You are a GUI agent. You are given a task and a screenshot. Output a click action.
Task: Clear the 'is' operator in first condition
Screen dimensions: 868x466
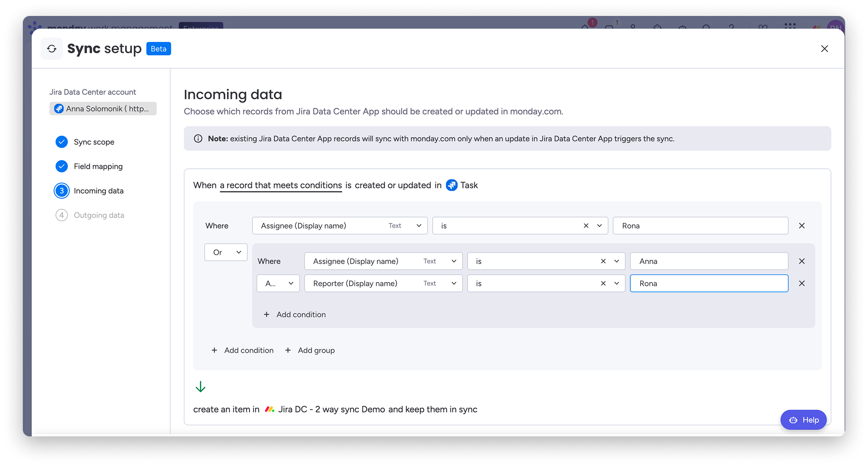click(586, 226)
